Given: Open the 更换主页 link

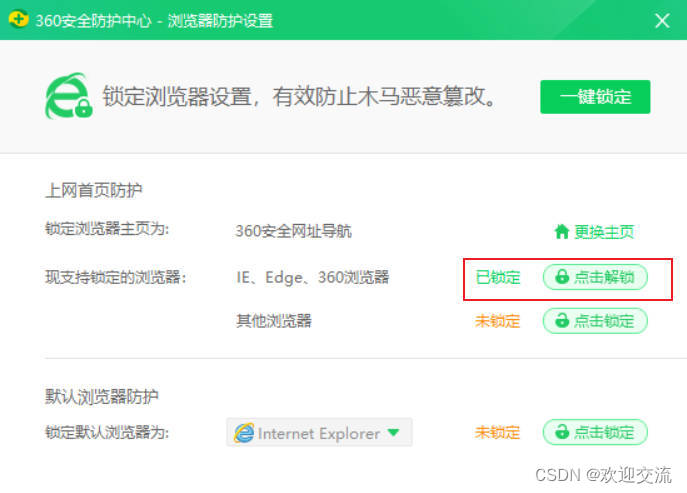Looking at the screenshot, I should tap(604, 231).
